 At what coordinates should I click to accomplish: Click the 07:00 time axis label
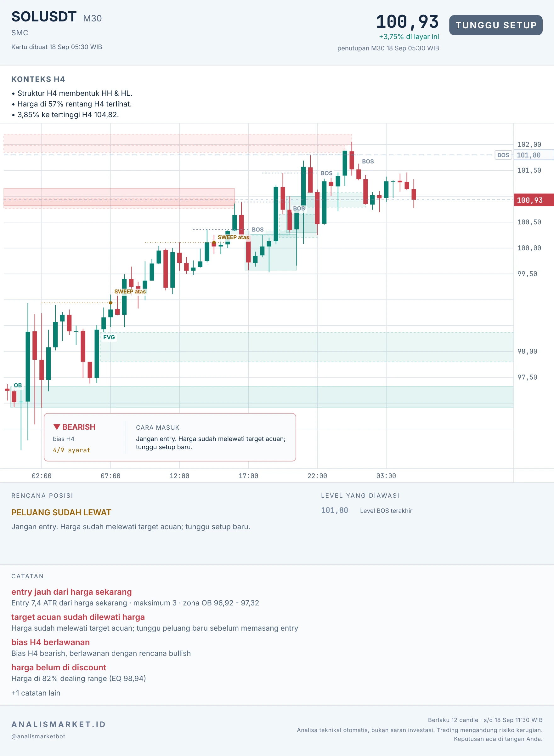(x=110, y=476)
